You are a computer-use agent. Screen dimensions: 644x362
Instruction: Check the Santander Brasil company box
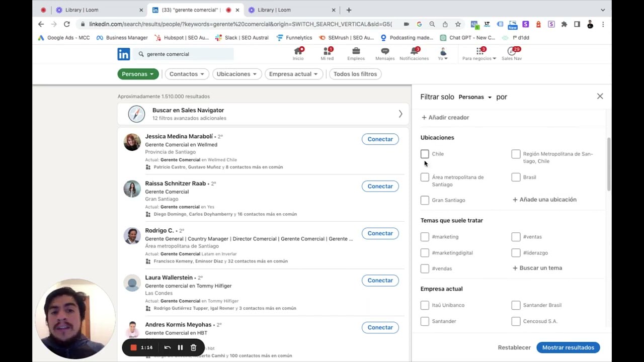[x=516, y=305]
